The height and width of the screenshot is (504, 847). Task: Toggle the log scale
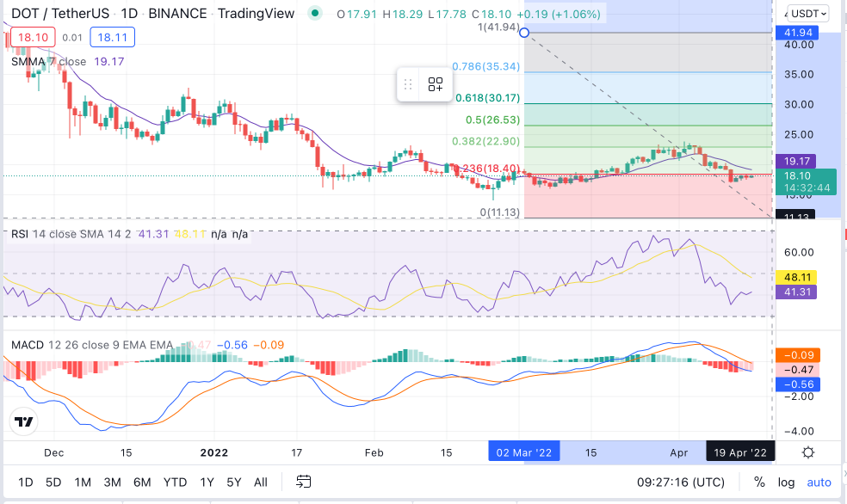(786, 482)
